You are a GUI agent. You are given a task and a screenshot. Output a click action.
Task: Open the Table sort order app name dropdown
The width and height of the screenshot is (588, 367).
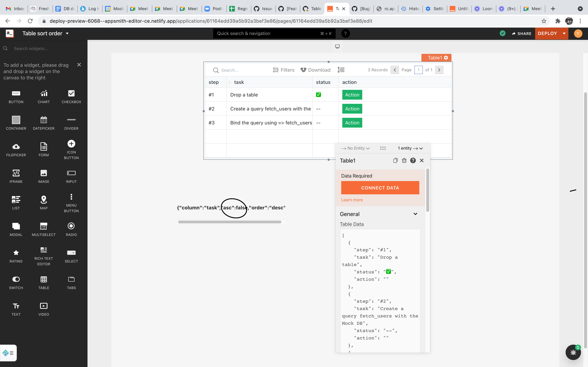tap(67, 34)
